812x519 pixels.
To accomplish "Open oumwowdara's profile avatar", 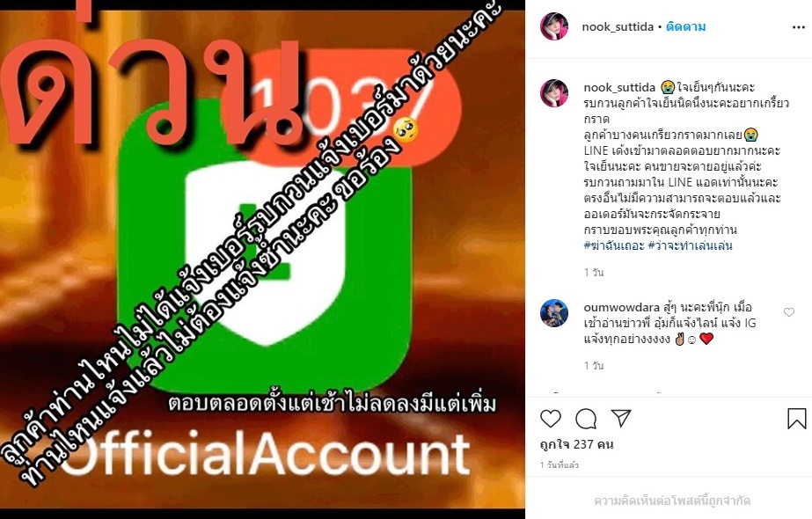I will [x=554, y=313].
